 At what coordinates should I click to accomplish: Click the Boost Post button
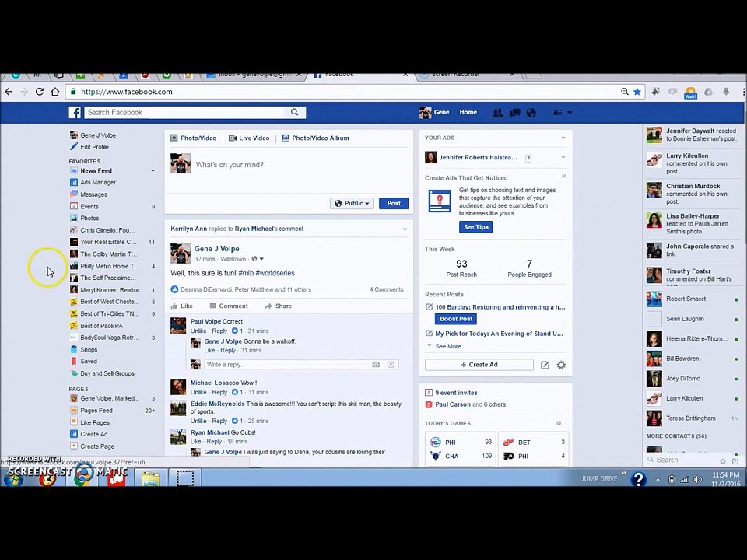tap(456, 319)
